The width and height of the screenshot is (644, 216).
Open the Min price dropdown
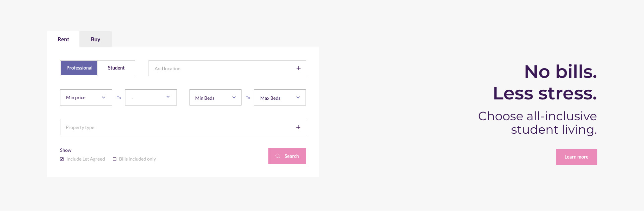[86, 97]
